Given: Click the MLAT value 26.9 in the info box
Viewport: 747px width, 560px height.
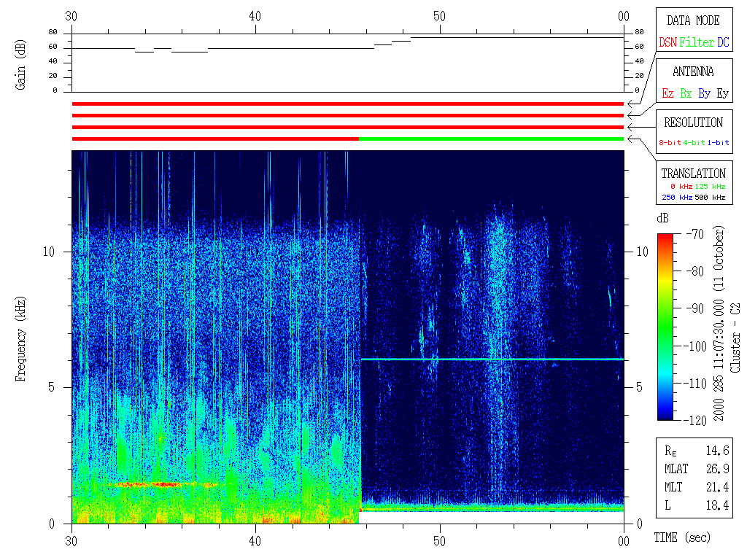Looking at the screenshot, I should 718,468.
